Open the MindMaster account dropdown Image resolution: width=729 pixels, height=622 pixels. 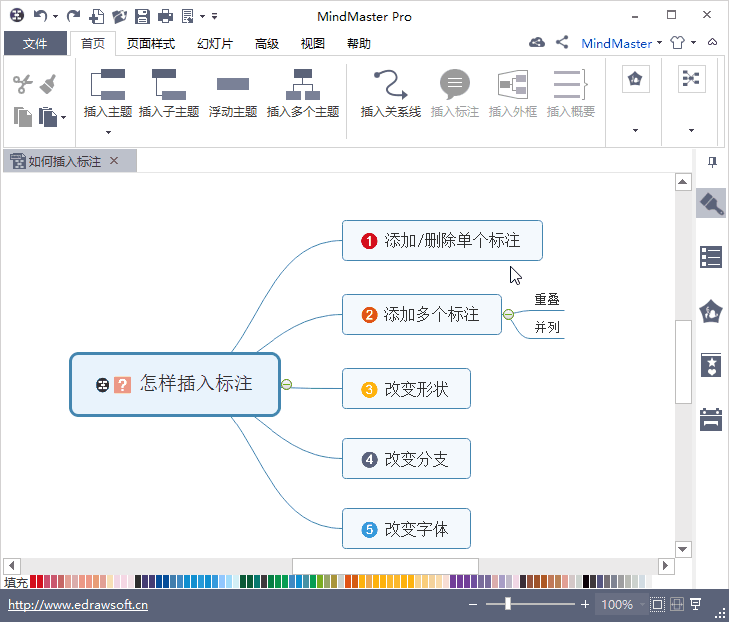[660, 44]
